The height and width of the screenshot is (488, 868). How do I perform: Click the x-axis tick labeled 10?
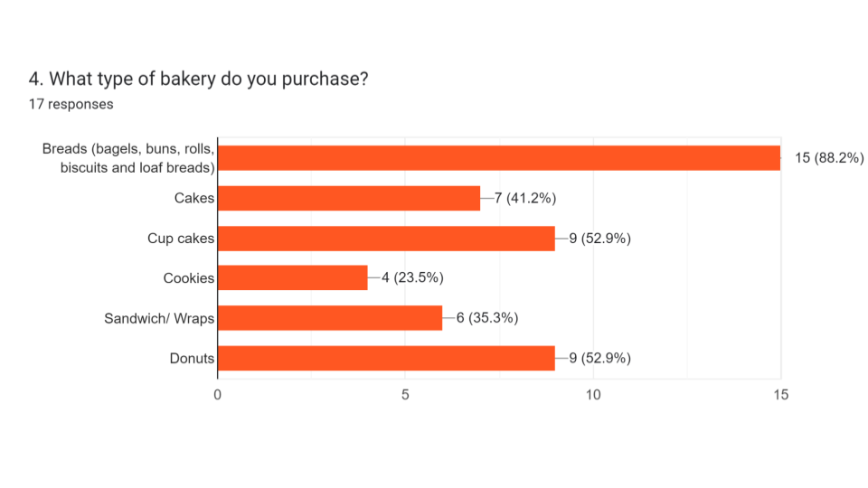coord(593,395)
